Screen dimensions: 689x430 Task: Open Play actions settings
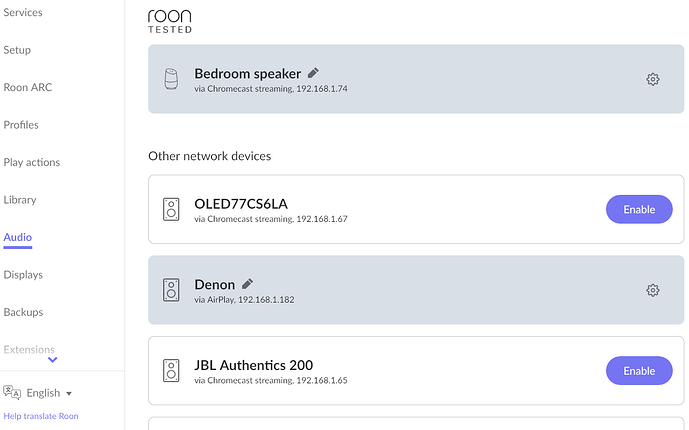pyautogui.click(x=32, y=163)
